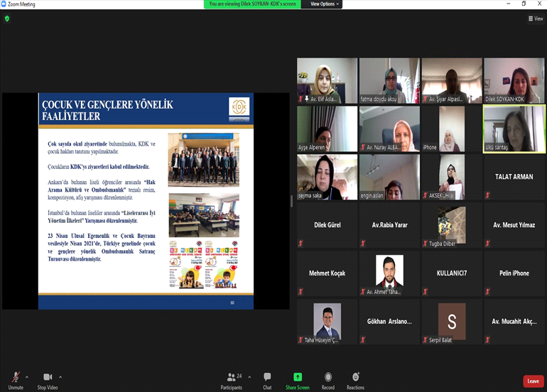The image size is (547, 392).
Task: Click the Zoom Meeting title bar icon
Action: pyautogui.click(x=4, y=4)
